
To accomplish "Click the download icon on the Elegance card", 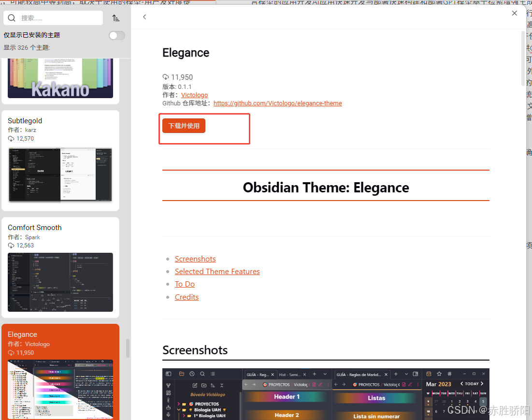I will [x=11, y=353].
